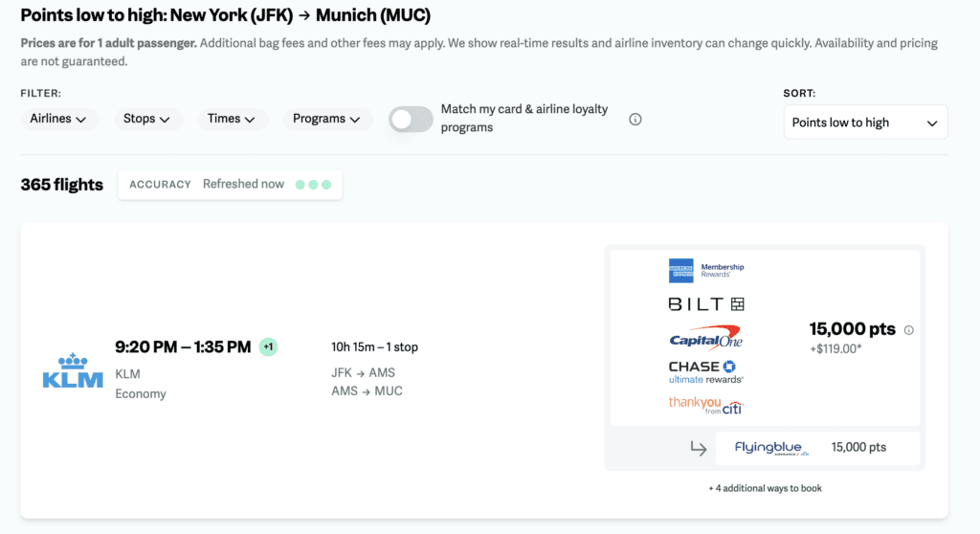Click the Accuracy Refreshed now indicator
980x534 pixels.
click(x=230, y=185)
